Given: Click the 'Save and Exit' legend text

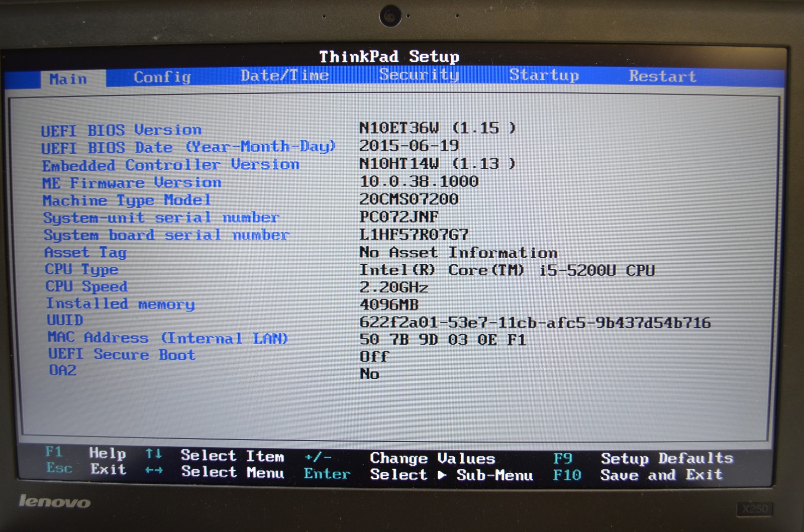Looking at the screenshot, I should click(x=662, y=475).
